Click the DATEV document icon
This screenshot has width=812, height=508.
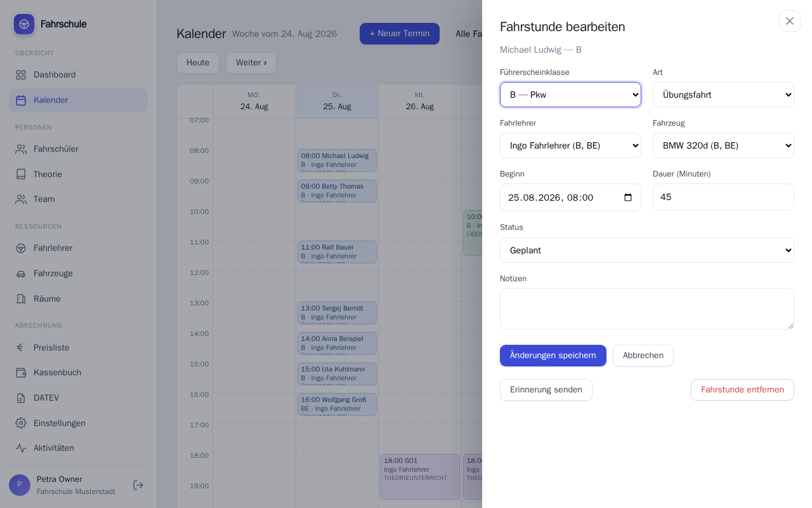point(21,398)
